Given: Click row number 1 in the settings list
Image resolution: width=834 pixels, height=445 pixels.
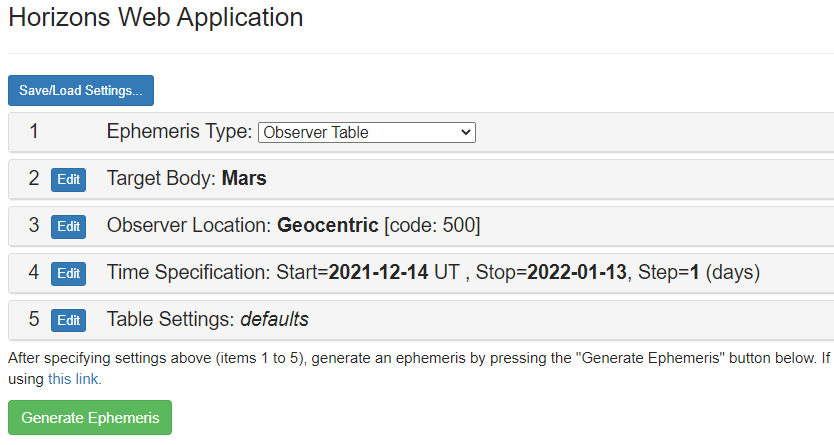Looking at the screenshot, I should click(34, 132).
